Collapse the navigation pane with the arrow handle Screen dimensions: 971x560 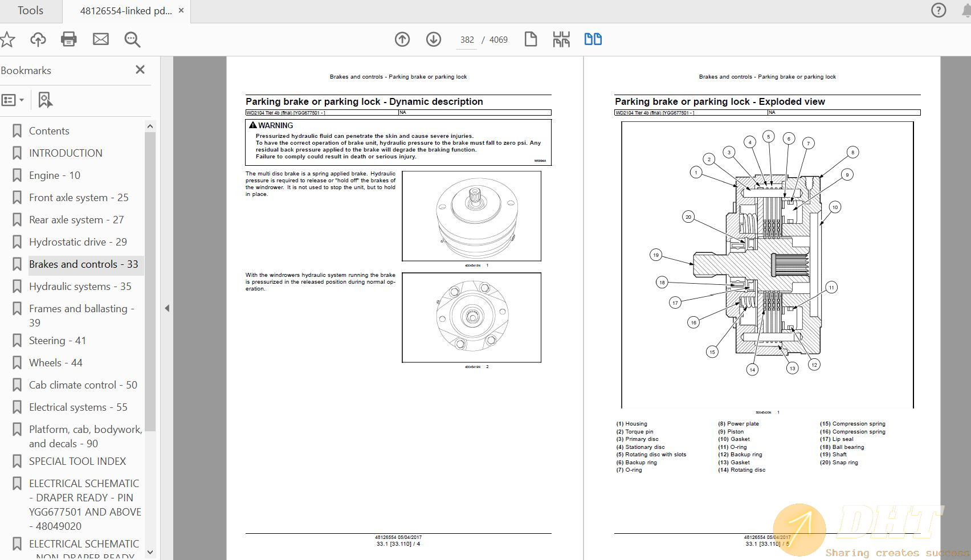point(167,308)
